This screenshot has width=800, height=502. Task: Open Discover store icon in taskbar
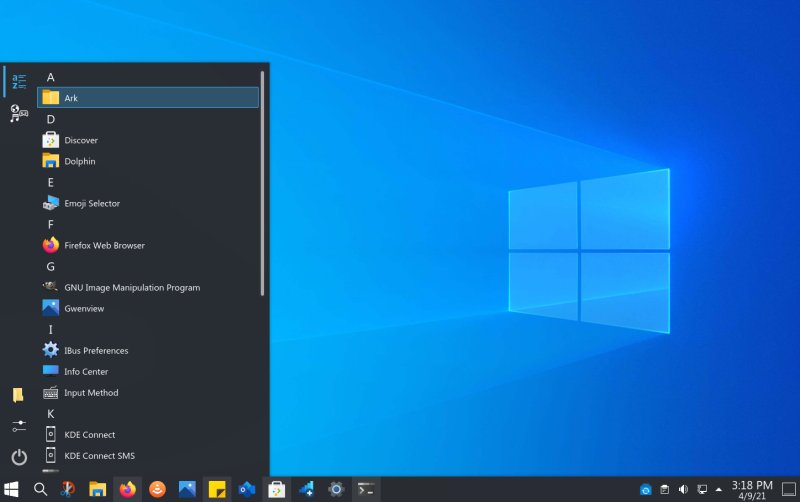(x=277, y=489)
